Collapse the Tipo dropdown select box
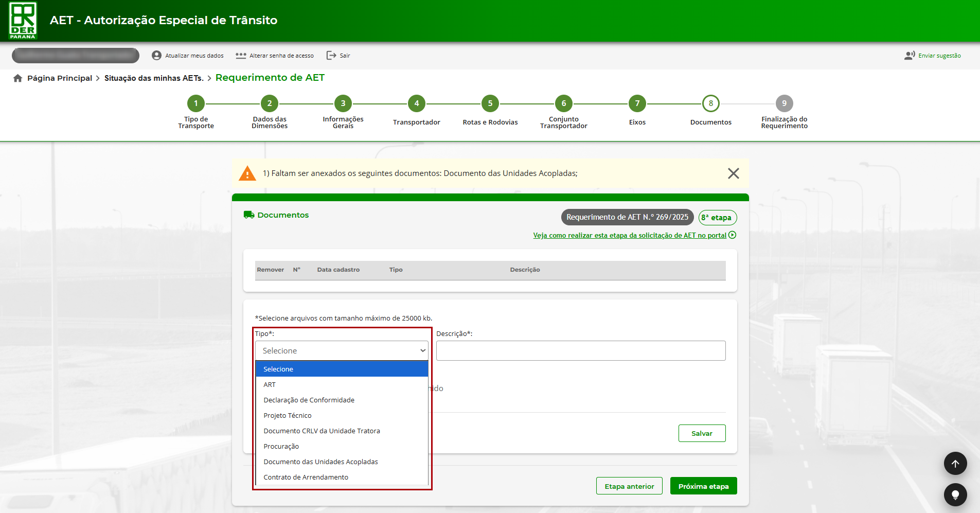This screenshot has height=513, width=980. (x=342, y=350)
